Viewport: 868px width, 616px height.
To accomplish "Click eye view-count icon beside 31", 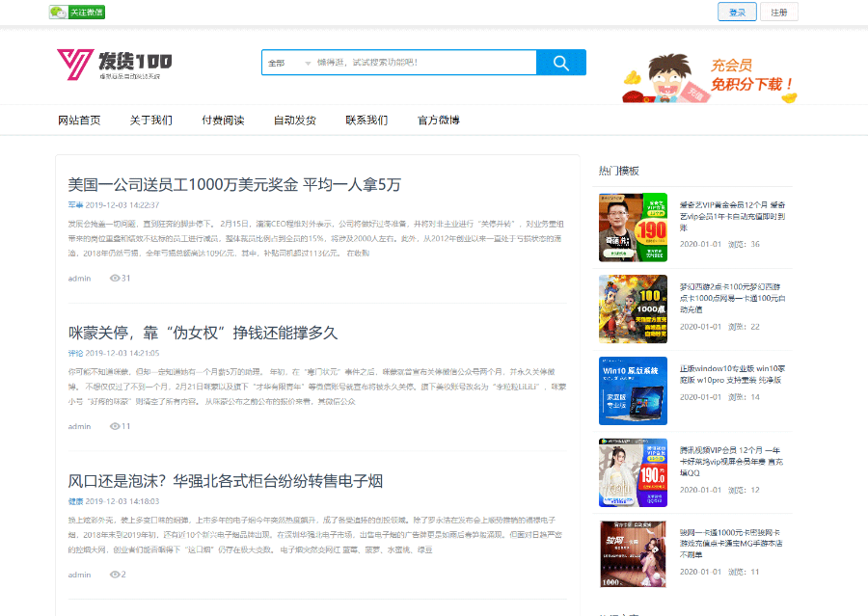I will (115, 278).
